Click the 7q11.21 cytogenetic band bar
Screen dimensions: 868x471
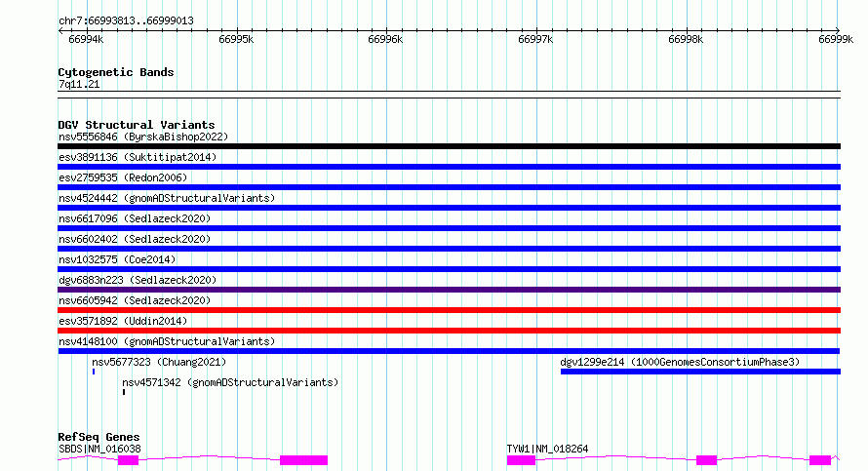pyautogui.click(x=449, y=95)
